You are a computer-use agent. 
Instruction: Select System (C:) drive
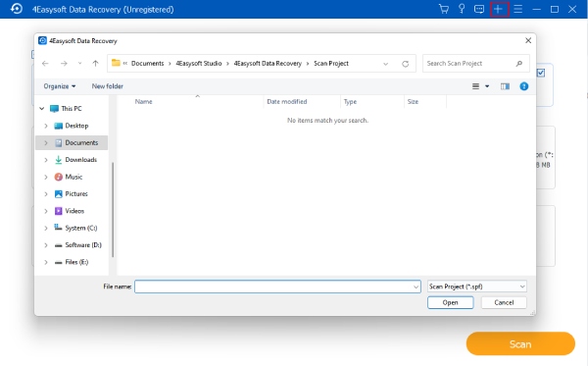coord(80,228)
